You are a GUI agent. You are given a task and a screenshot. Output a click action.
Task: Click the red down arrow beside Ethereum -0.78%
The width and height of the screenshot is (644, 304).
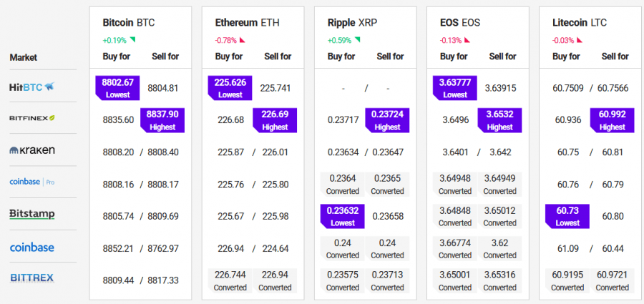(243, 40)
